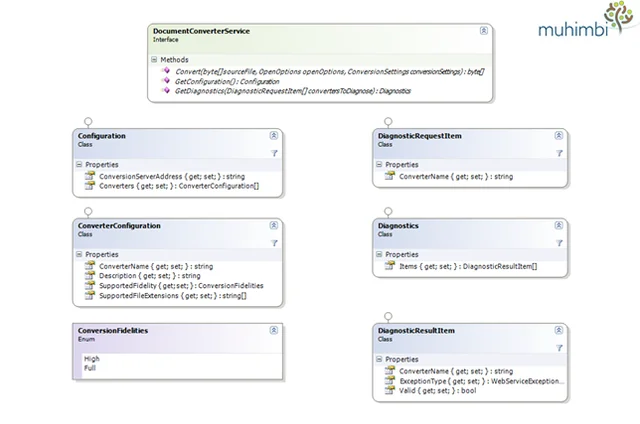The height and width of the screenshot is (424, 640).
Task: Click the filter icon on the Diagnostics class
Action: tap(559, 243)
